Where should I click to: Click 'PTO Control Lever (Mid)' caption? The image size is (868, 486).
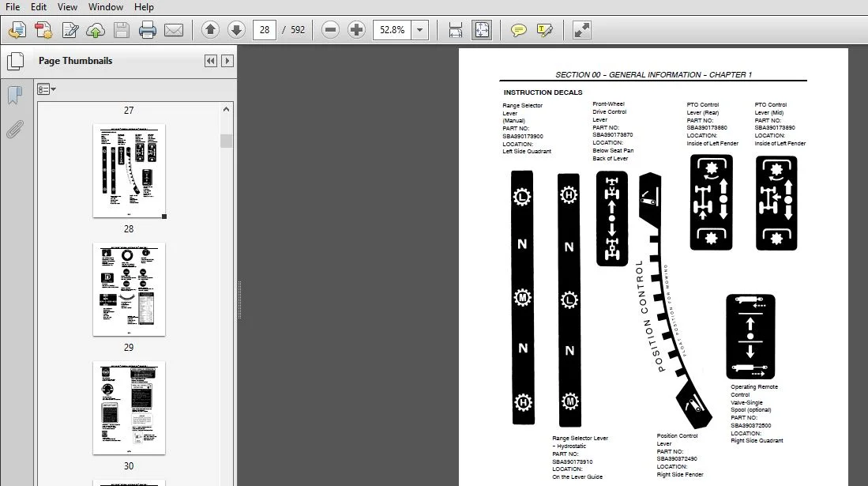(x=771, y=108)
